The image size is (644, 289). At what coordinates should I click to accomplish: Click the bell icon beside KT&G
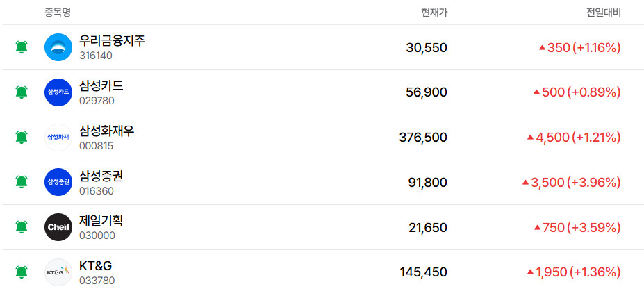(22, 272)
